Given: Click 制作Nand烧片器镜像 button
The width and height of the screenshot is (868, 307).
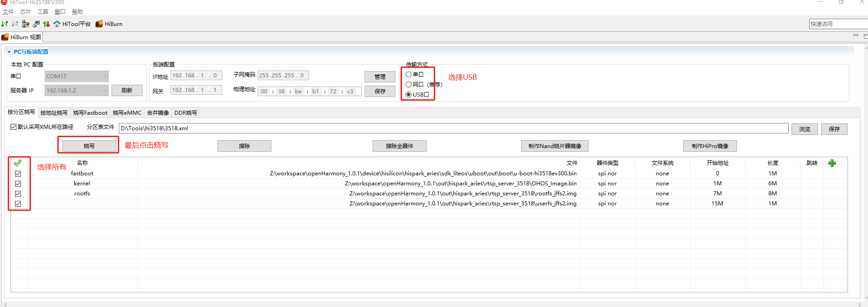Looking at the screenshot, I should click(x=555, y=146).
